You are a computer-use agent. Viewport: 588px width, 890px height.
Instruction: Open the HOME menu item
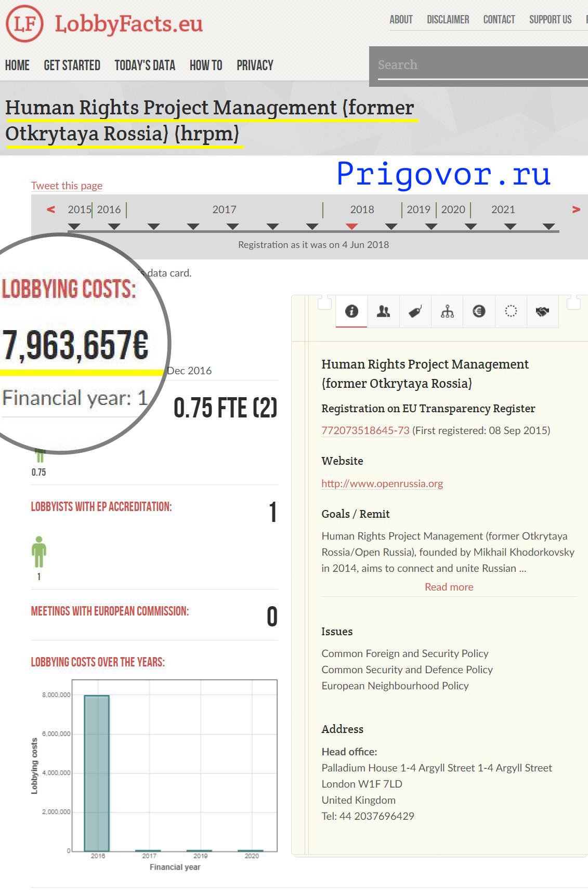tap(17, 65)
